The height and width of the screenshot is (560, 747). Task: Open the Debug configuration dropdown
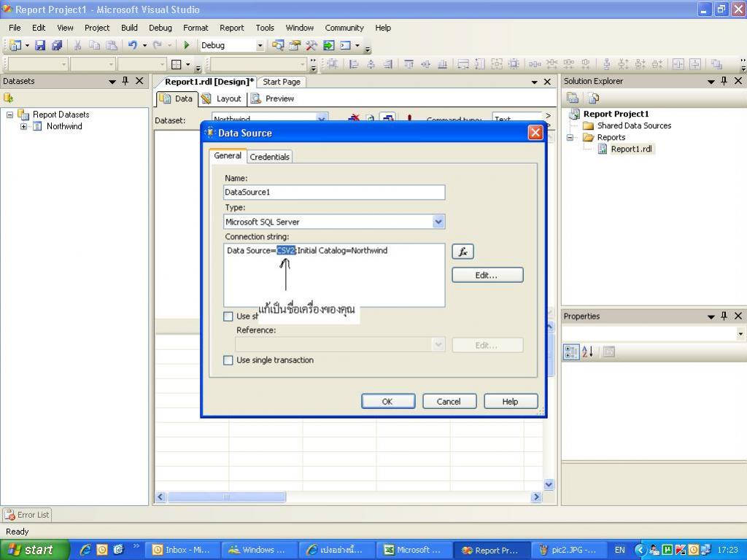pos(260,45)
